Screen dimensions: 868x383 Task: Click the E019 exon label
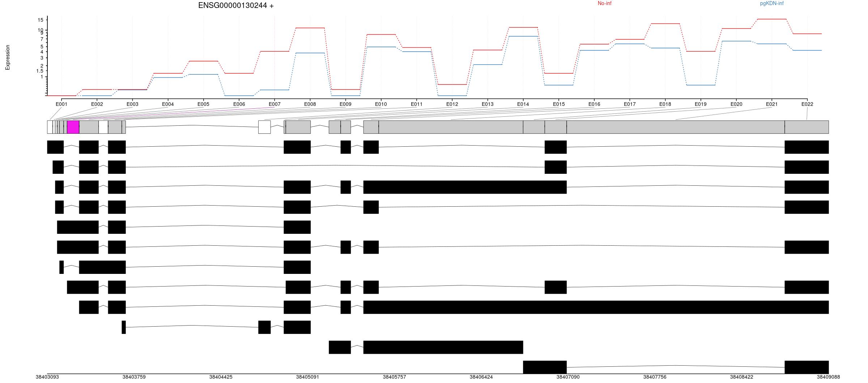(x=701, y=104)
